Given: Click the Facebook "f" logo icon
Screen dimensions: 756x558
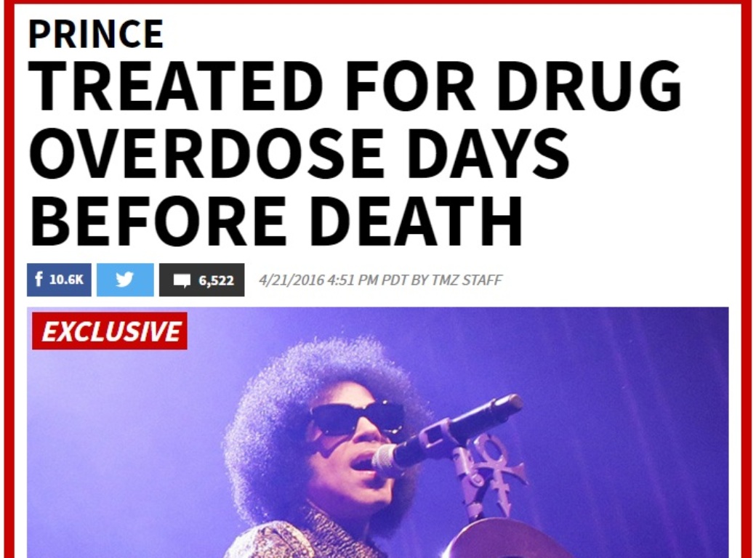Looking at the screenshot, I should (x=39, y=279).
